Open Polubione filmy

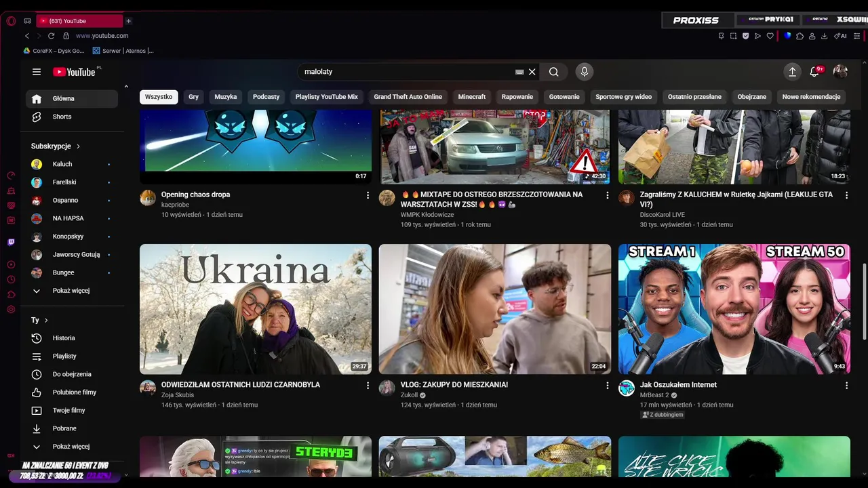(x=72, y=392)
